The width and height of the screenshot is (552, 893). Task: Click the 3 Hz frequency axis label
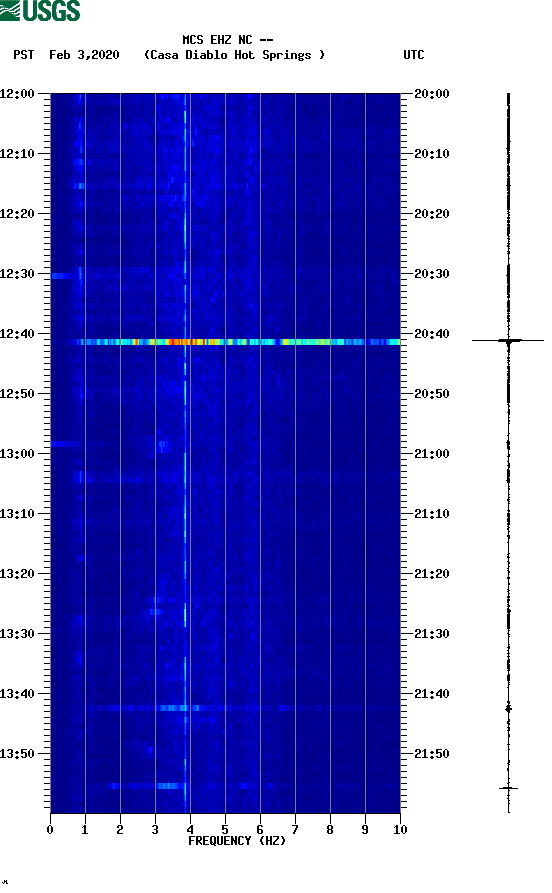155,829
